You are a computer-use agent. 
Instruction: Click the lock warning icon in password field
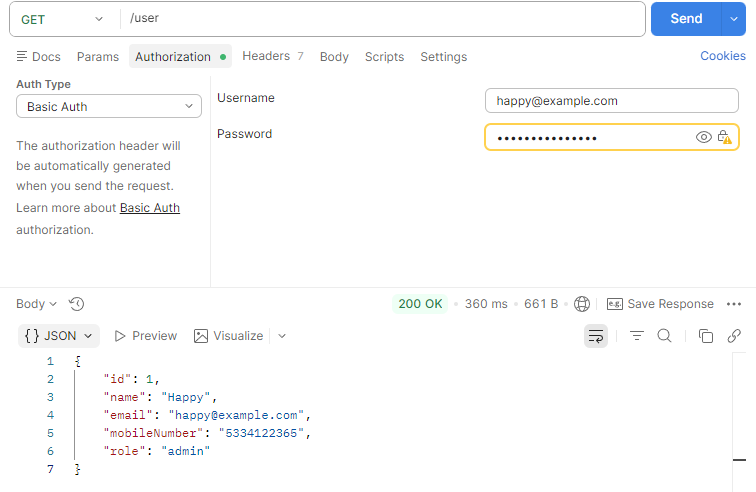724,137
